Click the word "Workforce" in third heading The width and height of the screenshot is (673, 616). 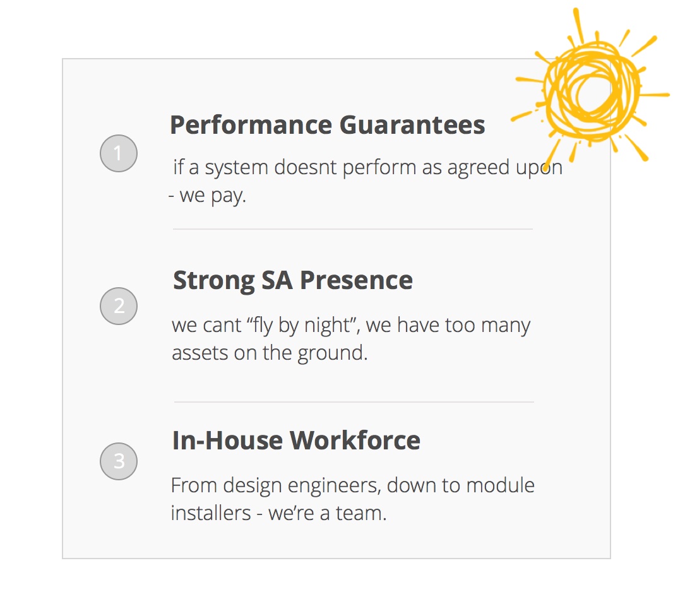(x=355, y=440)
